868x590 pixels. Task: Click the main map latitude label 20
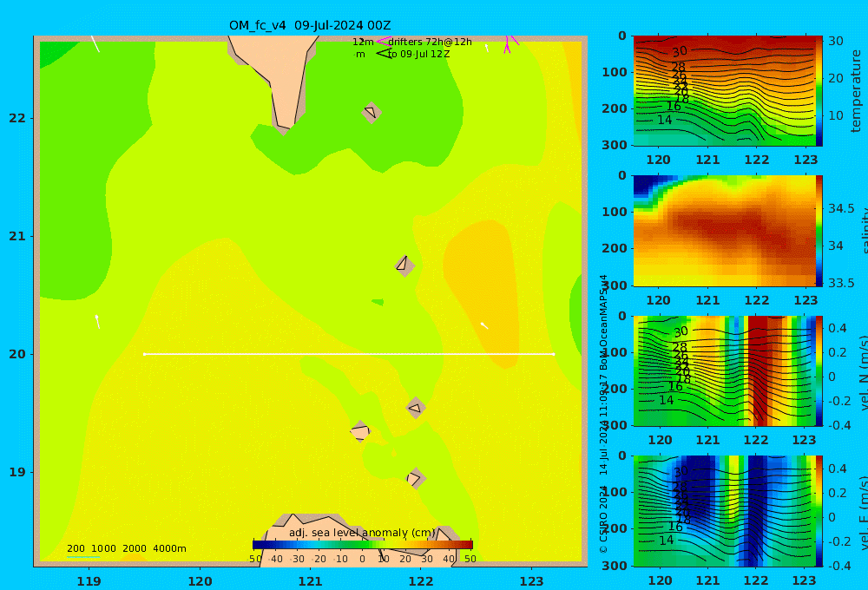[x=17, y=354]
